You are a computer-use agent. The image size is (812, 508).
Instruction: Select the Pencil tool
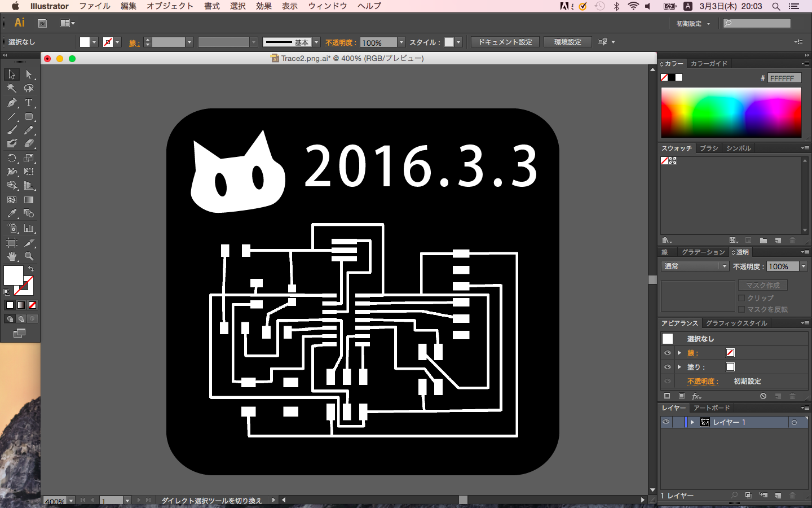[29, 130]
